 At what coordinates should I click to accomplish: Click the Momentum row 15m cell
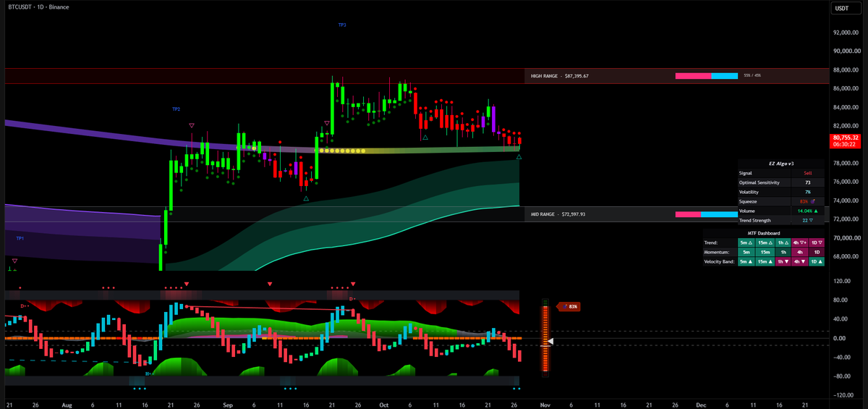click(764, 251)
